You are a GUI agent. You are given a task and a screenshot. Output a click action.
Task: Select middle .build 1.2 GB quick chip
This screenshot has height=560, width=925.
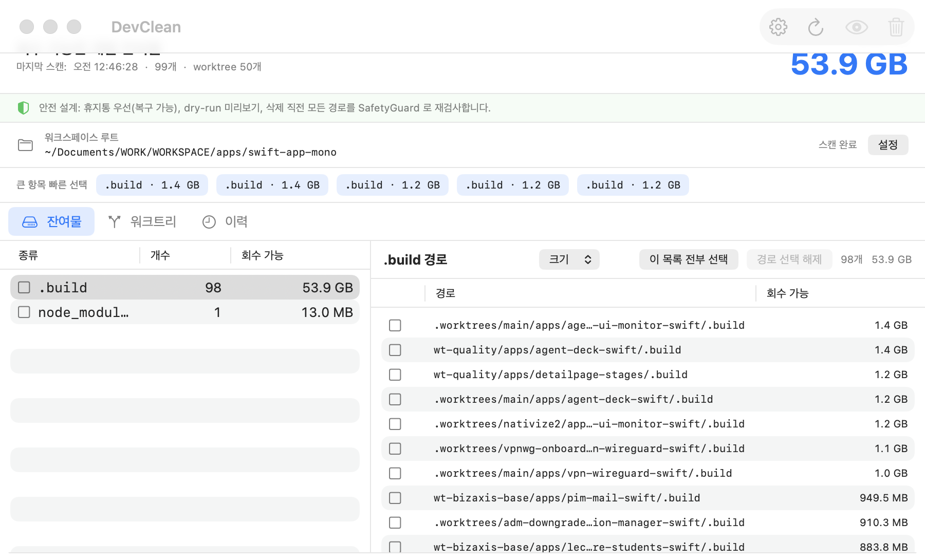[x=513, y=185]
